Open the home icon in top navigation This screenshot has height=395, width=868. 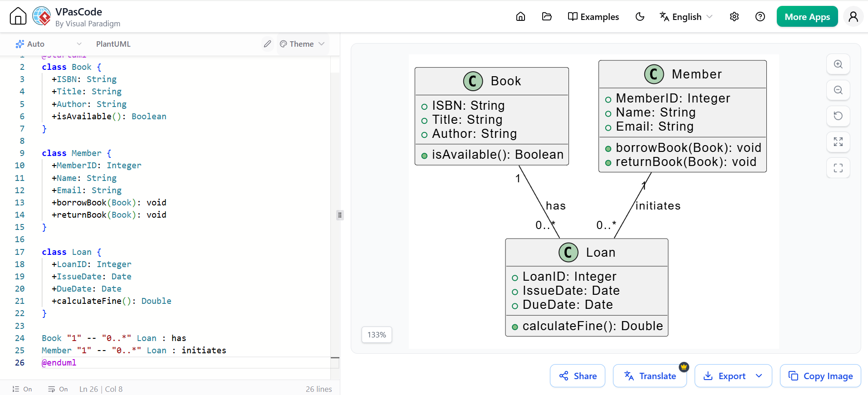click(x=520, y=17)
